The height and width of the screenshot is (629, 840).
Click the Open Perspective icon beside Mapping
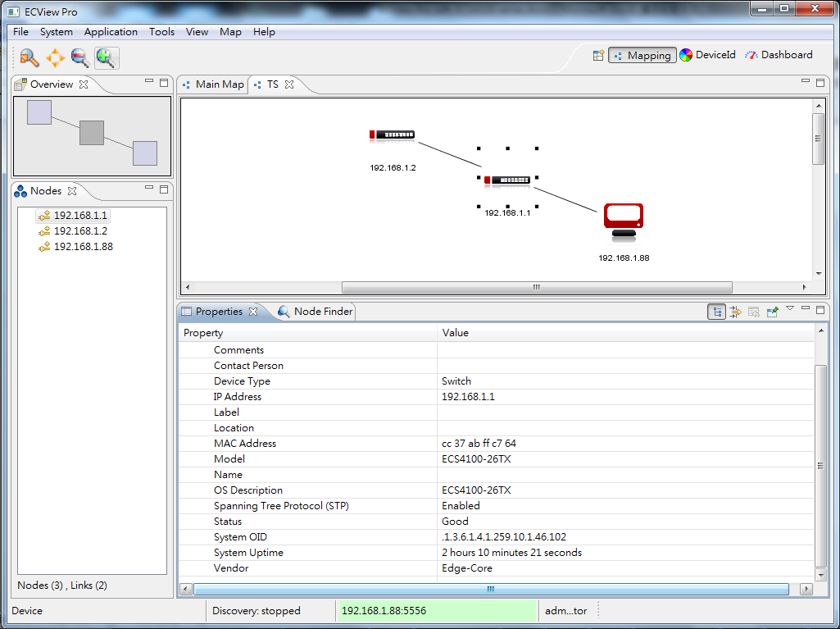point(598,55)
